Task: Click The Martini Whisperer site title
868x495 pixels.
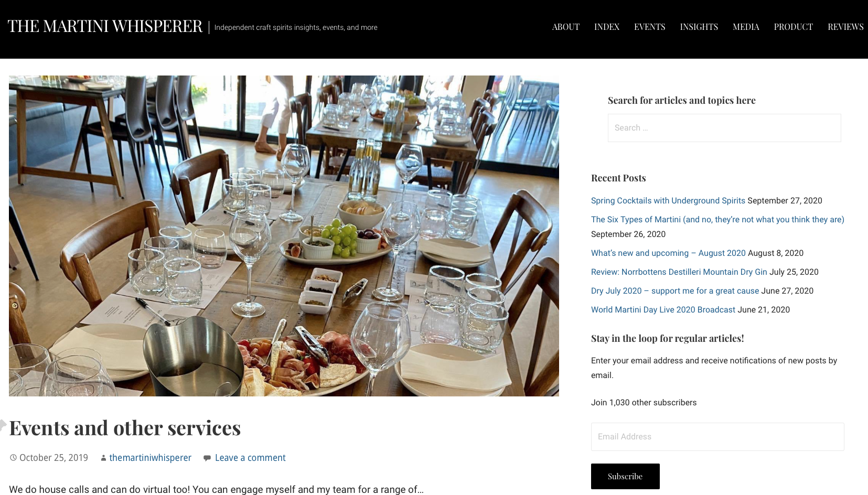Action: click(105, 26)
